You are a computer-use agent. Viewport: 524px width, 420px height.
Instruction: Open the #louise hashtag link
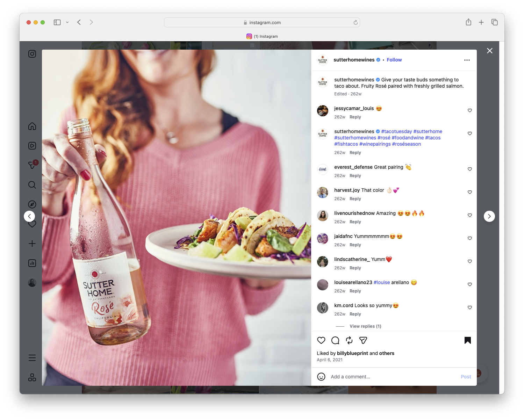point(382,282)
